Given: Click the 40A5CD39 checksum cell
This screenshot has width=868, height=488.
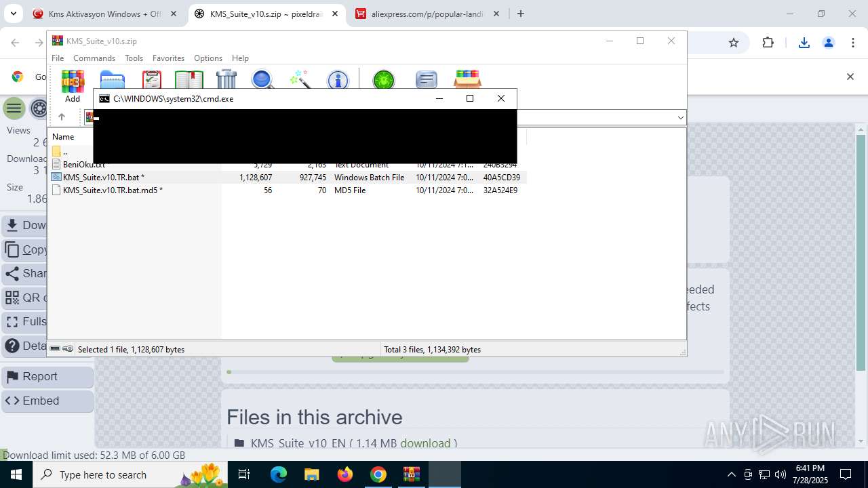Looking at the screenshot, I should click(502, 178).
